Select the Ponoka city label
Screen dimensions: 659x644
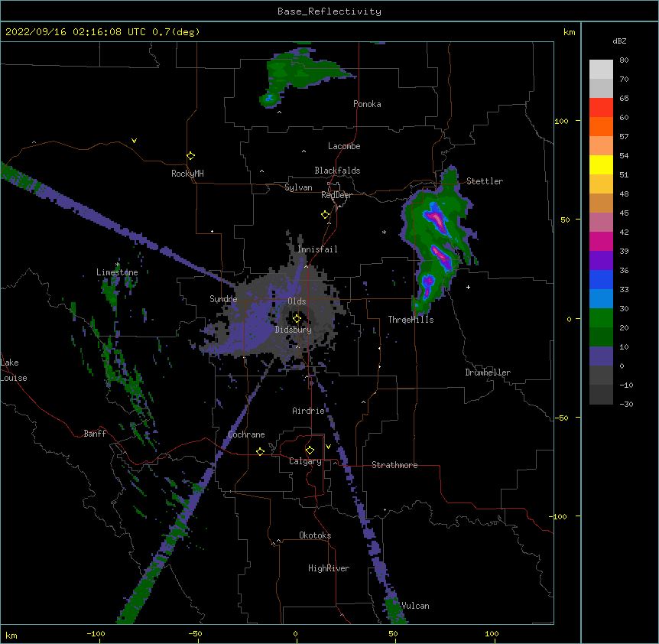(x=367, y=104)
